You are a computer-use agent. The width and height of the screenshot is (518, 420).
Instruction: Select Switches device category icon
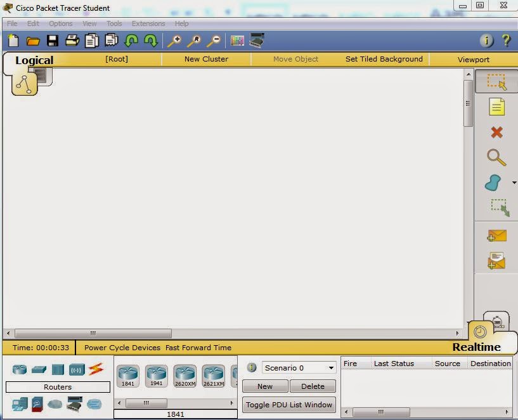click(x=39, y=370)
